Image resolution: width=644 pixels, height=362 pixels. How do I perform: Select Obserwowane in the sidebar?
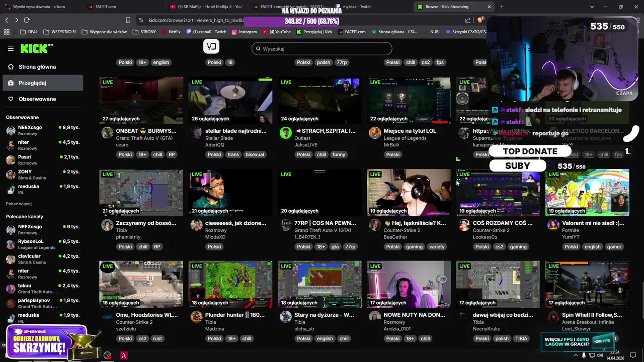(43, 99)
